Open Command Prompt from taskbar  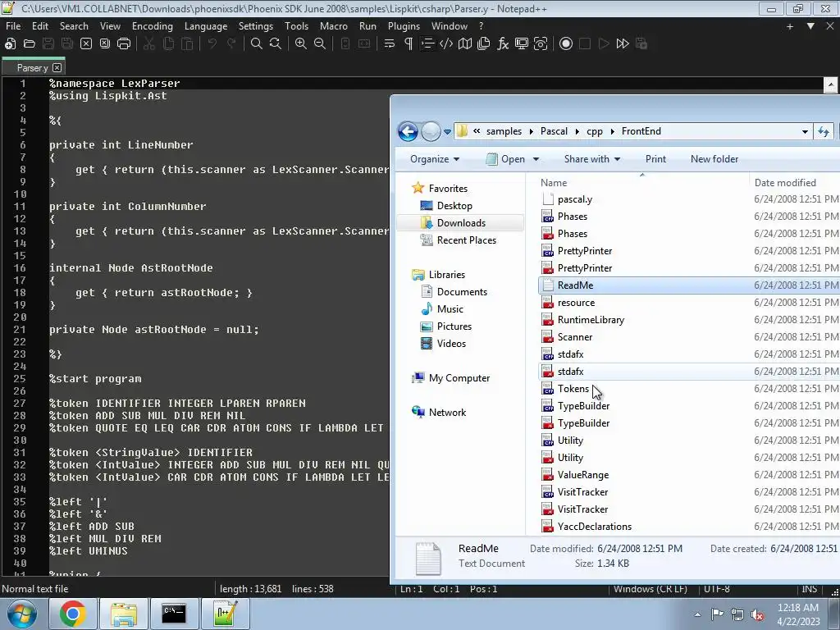[174, 614]
